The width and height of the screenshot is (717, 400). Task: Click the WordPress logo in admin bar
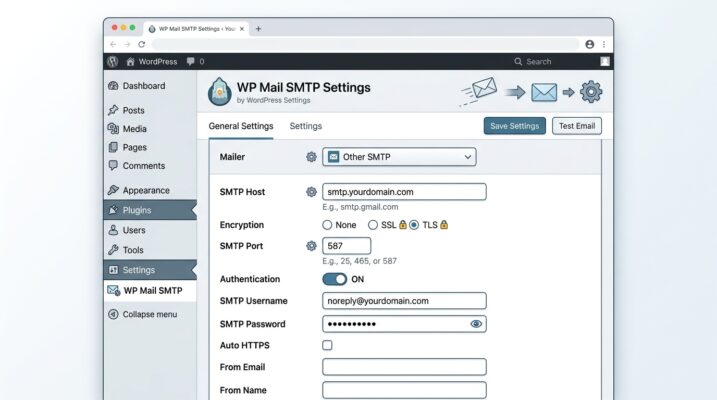coord(112,61)
